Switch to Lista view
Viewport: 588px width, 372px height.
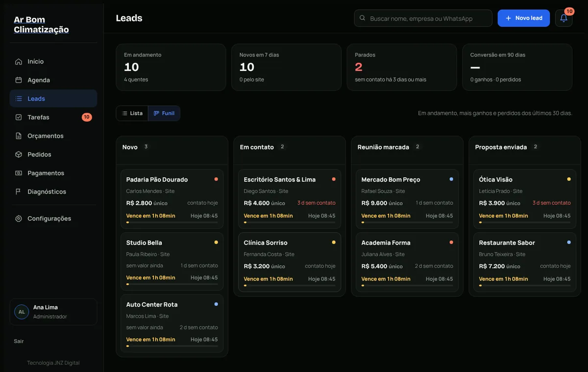pyautogui.click(x=132, y=113)
